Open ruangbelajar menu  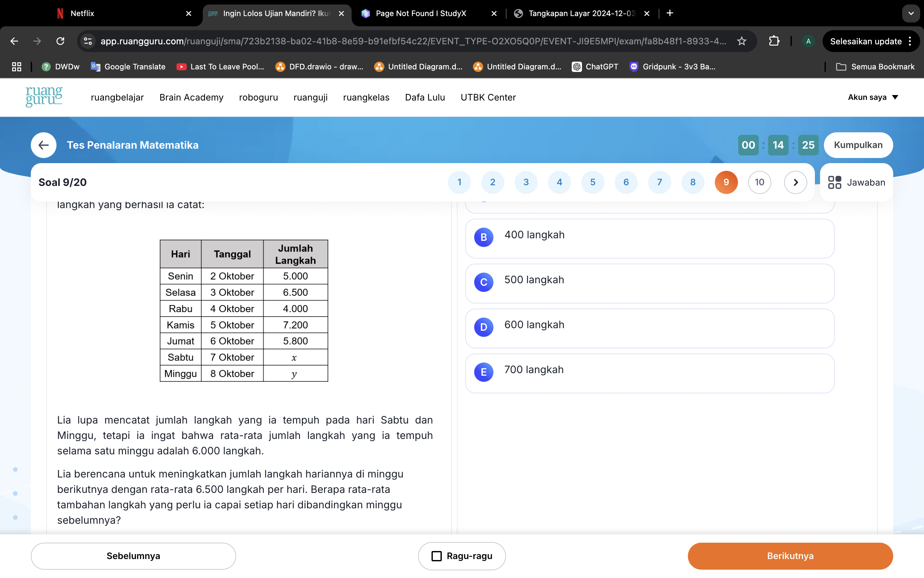click(117, 97)
